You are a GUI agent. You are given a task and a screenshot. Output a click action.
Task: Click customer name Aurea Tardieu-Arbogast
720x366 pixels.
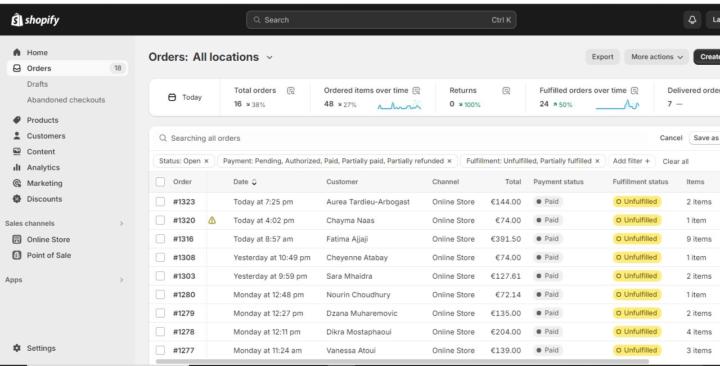coord(368,202)
